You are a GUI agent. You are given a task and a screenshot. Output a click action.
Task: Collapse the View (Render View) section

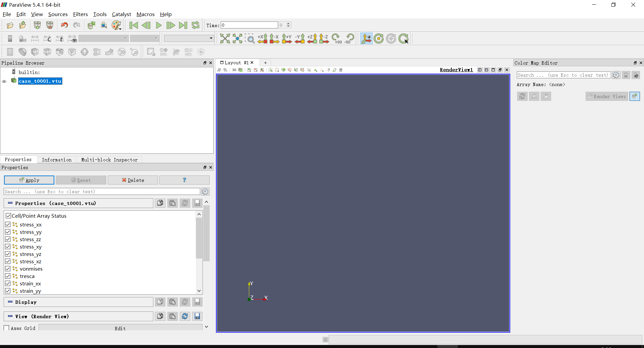[10, 316]
